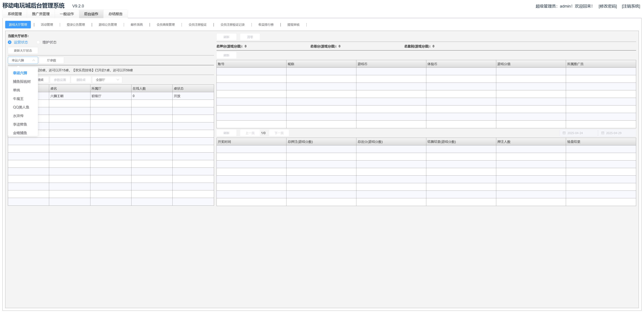The width and height of the screenshot is (644, 322).
Task: Click the 更新大厅状态 button
Action: click(x=23, y=51)
